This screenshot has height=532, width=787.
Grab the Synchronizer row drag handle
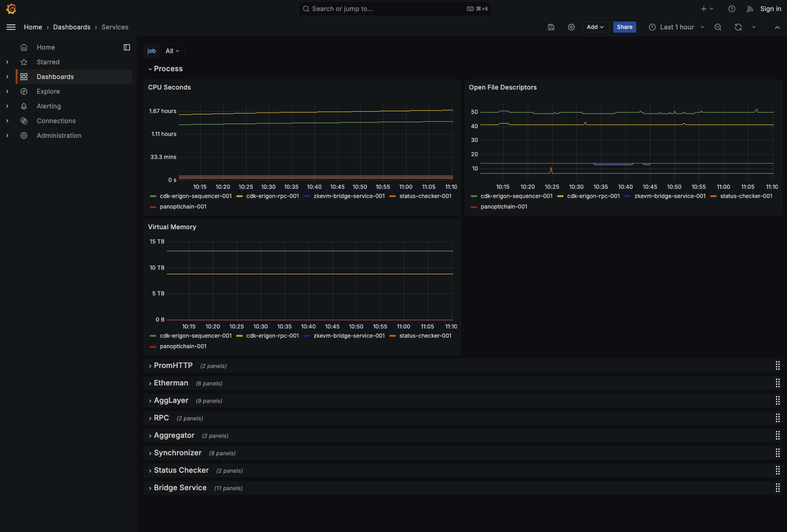point(778,453)
